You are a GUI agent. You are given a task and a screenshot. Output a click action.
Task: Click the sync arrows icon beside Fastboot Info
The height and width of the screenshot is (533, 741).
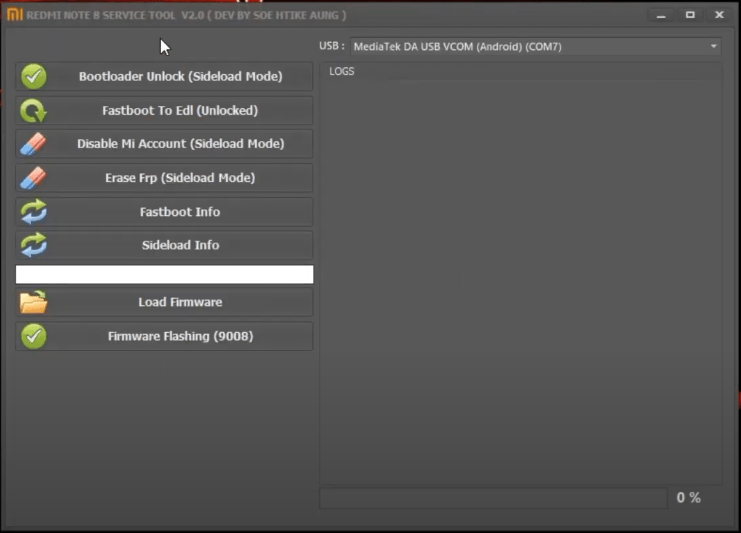point(34,212)
